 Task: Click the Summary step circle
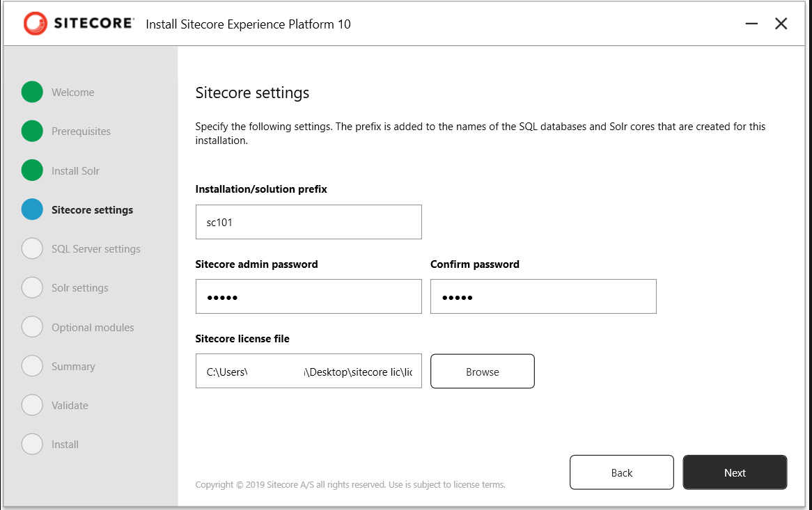(x=32, y=366)
